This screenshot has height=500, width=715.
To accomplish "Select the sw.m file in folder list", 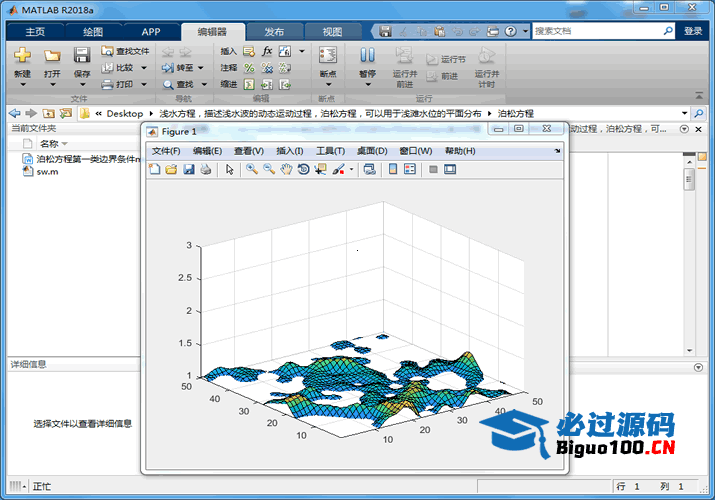I will tap(47, 172).
